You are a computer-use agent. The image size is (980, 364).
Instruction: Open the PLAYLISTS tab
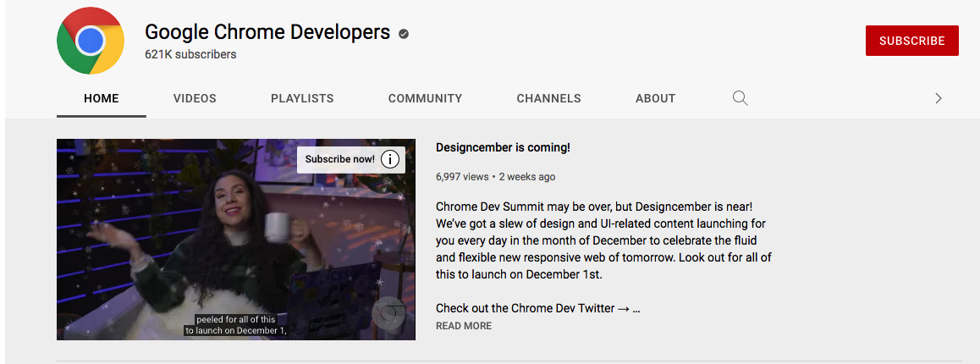pyautogui.click(x=302, y=98)
